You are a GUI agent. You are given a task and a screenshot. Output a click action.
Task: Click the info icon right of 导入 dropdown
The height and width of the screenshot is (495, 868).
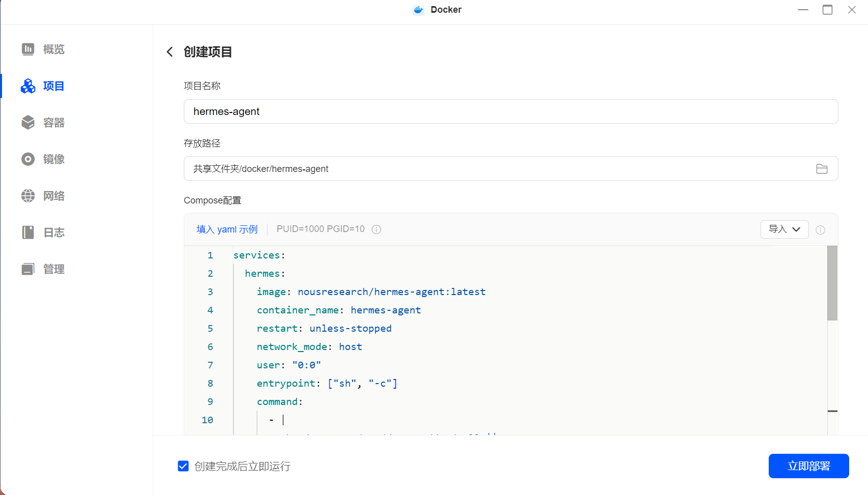point(820,230)
